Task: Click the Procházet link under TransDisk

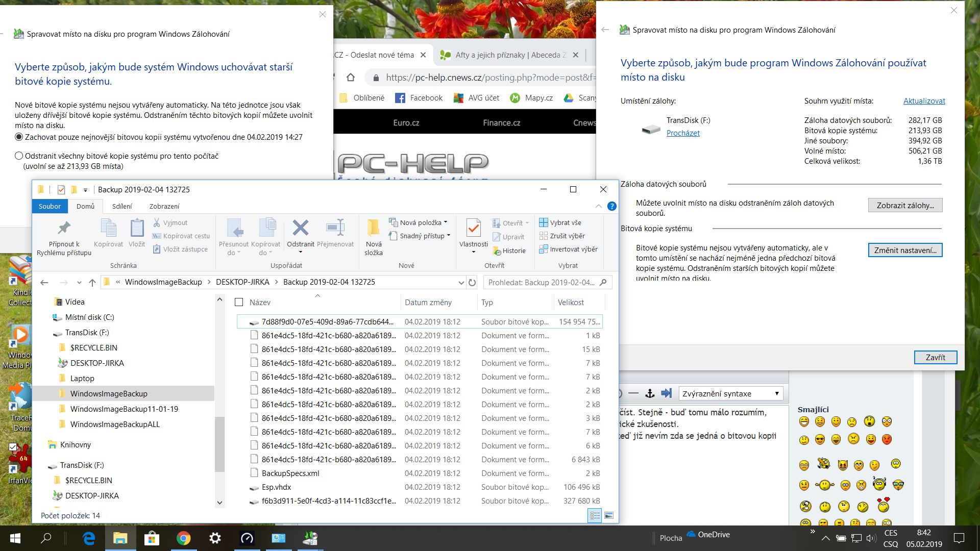Action: point(682,133)
